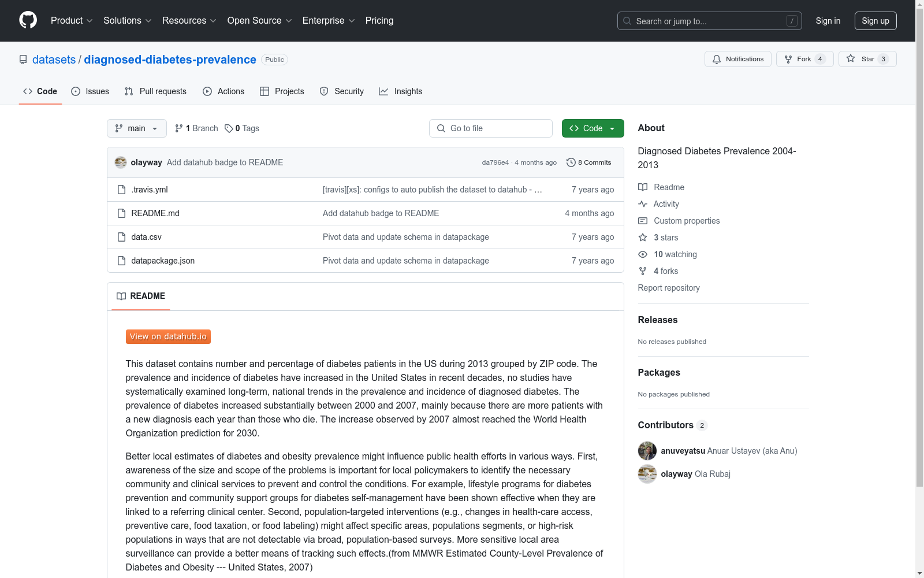The height and width of the screenshot is (578, 924).
Task: Click the tag icon beside 0 Tags
Action: (229, 128)
